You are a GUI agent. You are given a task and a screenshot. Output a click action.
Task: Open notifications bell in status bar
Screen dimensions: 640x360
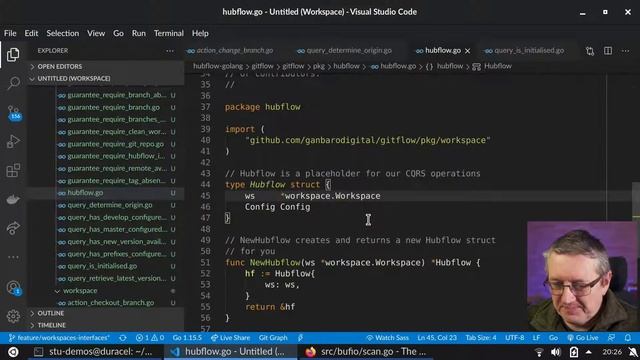click(x=628, y=338)
